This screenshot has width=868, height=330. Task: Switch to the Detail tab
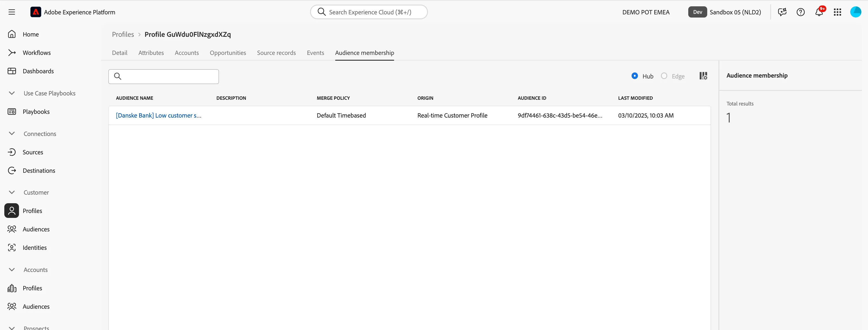120,53
